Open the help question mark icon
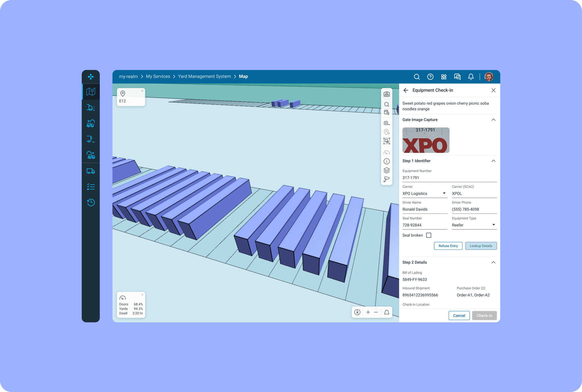Viewport: 582px width, 392px height. [430, 77]
